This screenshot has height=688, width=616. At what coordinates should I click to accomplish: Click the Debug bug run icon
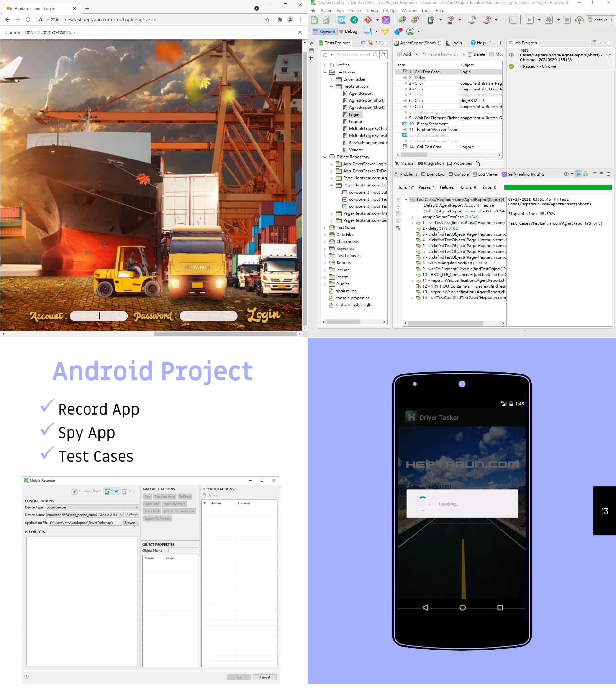pos(549,20)
